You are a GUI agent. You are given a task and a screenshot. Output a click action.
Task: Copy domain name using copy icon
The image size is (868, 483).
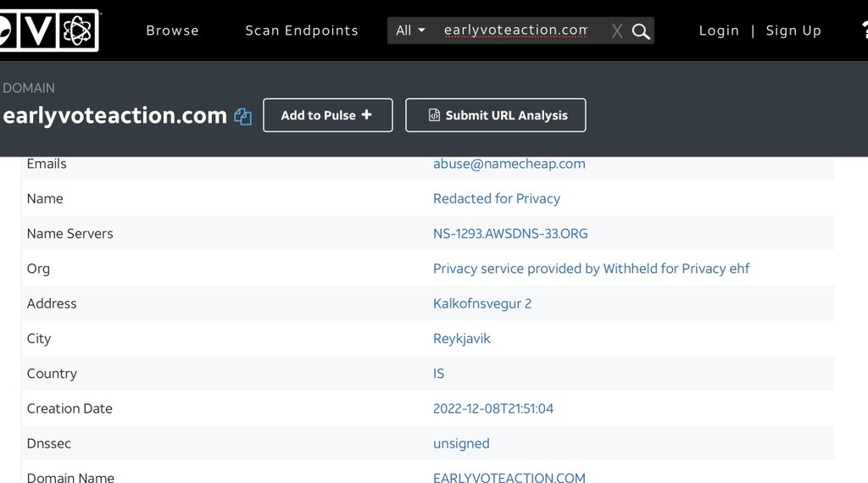coord(243,117)
